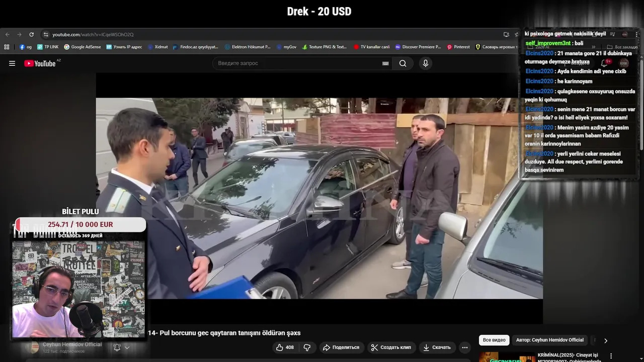Open the Google AdSense bookmark
This screenshot has width=644, height=362.
83,47
